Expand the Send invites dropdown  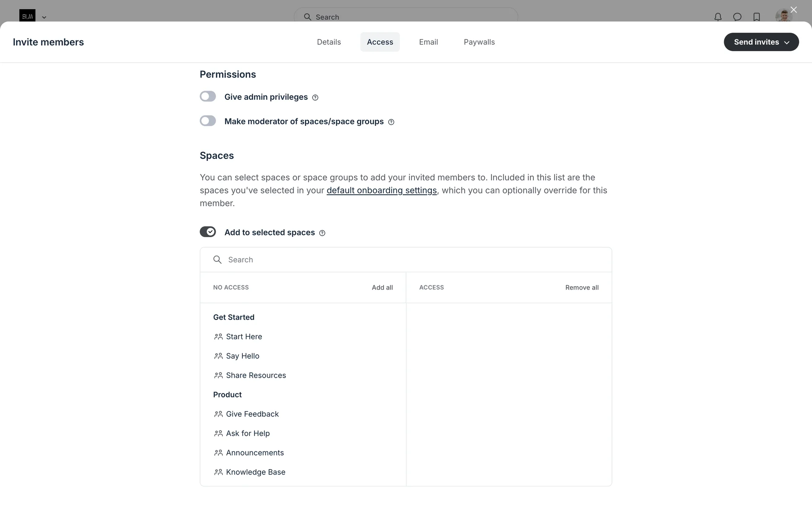(x=761, y=42)
